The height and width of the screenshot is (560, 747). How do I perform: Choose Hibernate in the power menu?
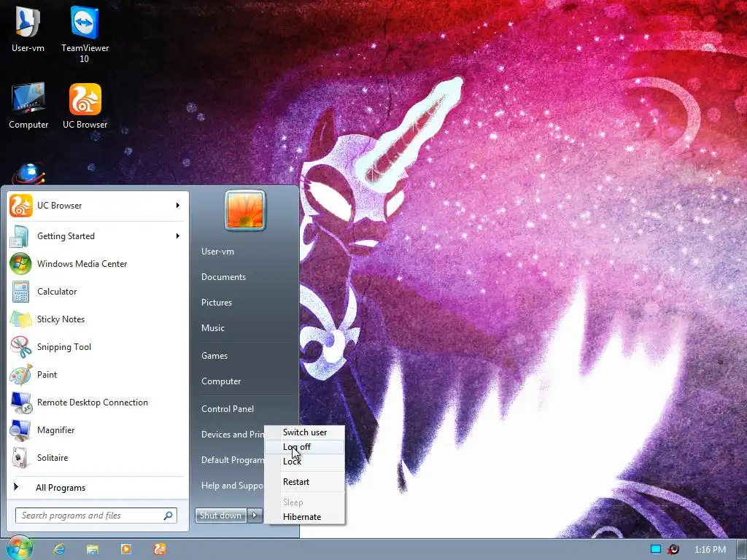point(305,517)
